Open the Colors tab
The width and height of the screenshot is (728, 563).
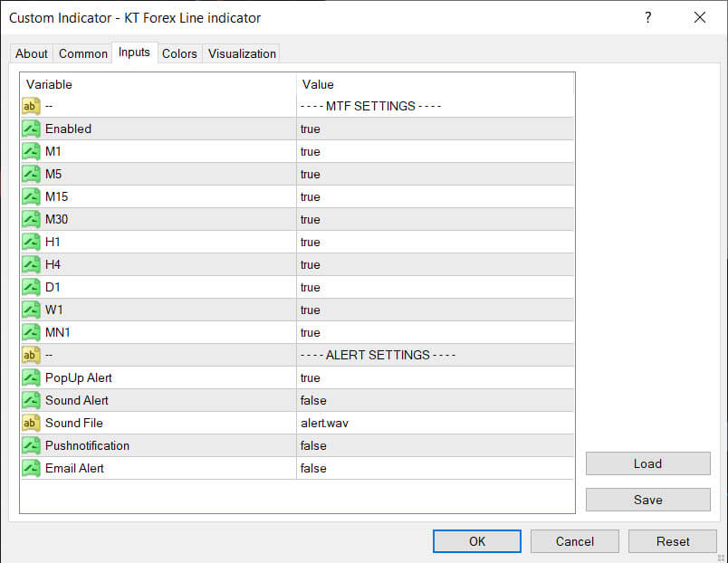click(x=179, y=53)
